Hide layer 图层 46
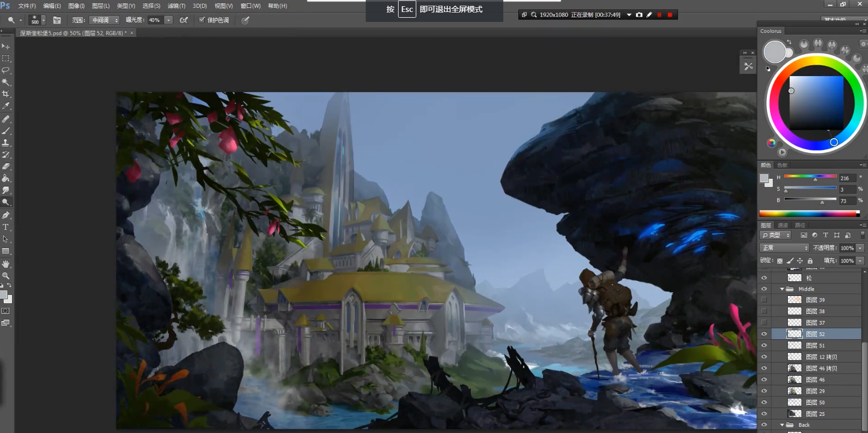Viewport: 868px width, 433px height. click(x=764, y=380)
